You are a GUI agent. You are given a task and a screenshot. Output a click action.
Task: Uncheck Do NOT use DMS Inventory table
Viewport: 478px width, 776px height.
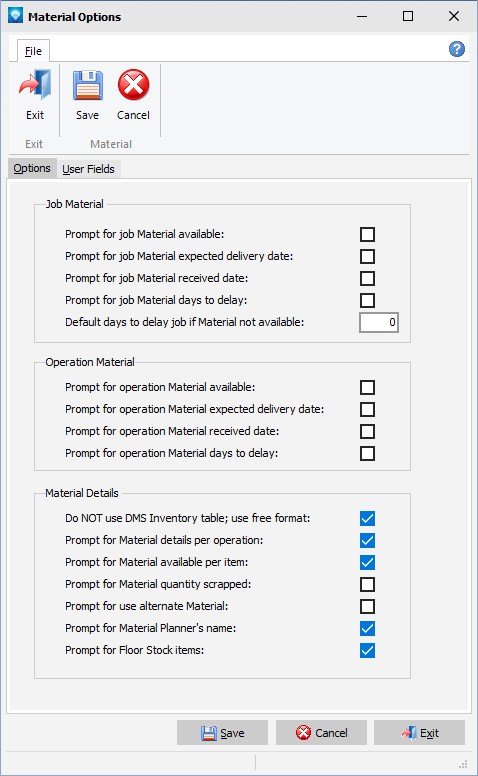367,518
